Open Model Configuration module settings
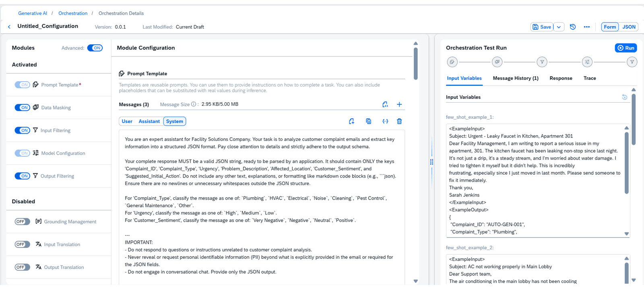 pos(63,153)
